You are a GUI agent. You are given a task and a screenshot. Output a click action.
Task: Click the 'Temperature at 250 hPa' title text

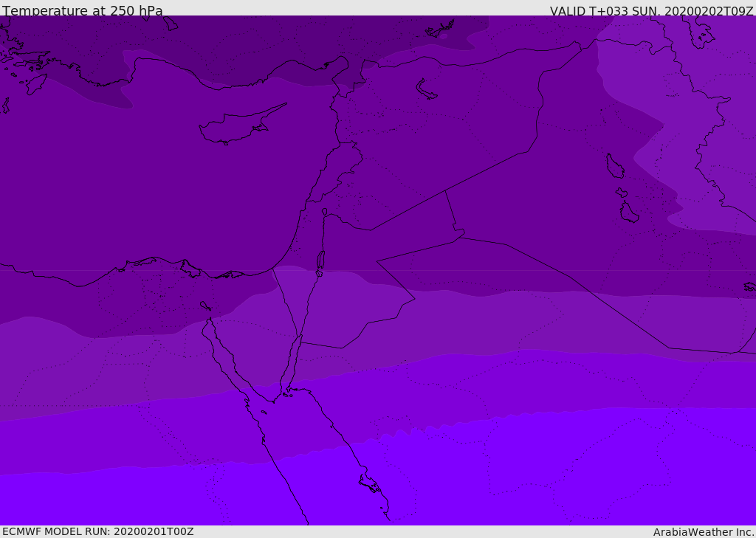(83, 10)
